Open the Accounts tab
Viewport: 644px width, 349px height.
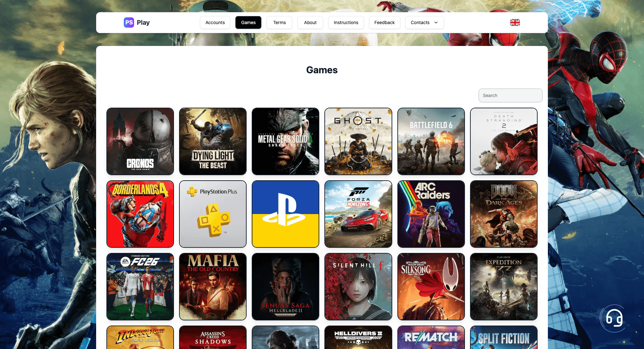point(215,22)
